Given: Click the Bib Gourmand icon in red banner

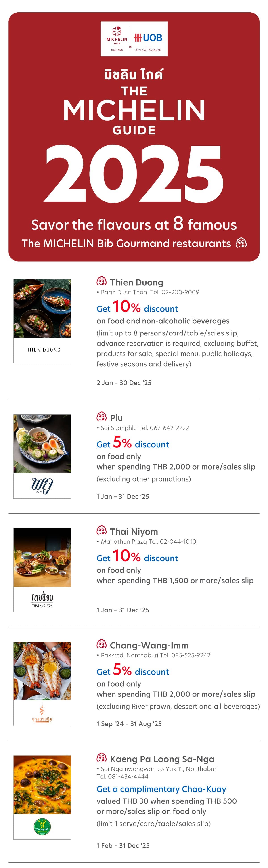Looking at the screenshot, I should point(241,243).
